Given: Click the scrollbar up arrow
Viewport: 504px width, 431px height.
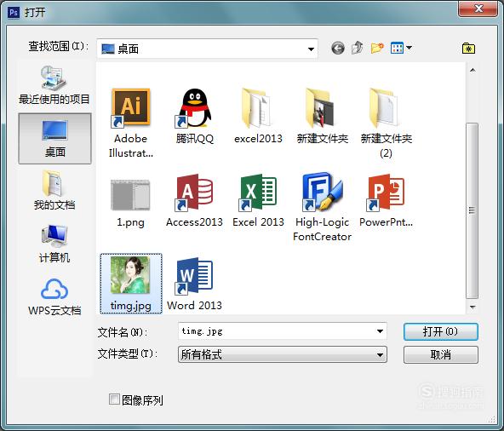Looking at the screenshot, I should click(472, 70).
